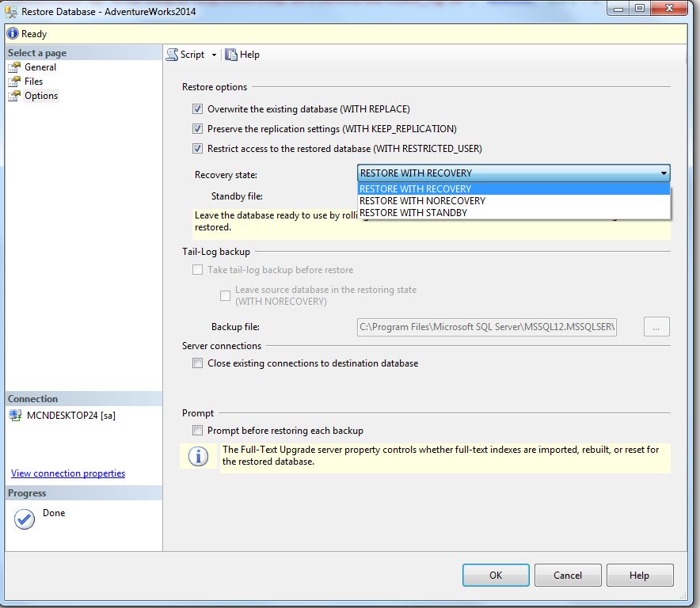700x608 pixels.
Task: Click the MCNDESKTOP24 server connection icon
Action: tap(16, 416)
